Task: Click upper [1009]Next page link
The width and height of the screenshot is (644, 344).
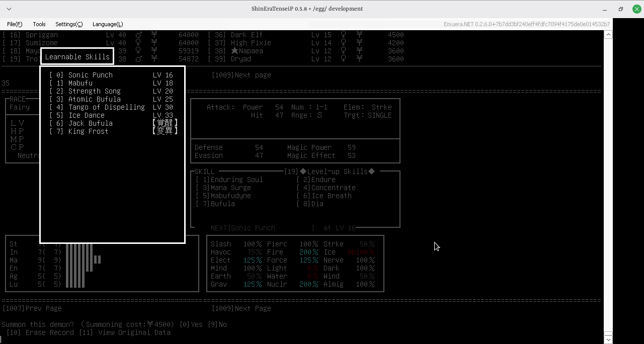Action: coord(242,75)
